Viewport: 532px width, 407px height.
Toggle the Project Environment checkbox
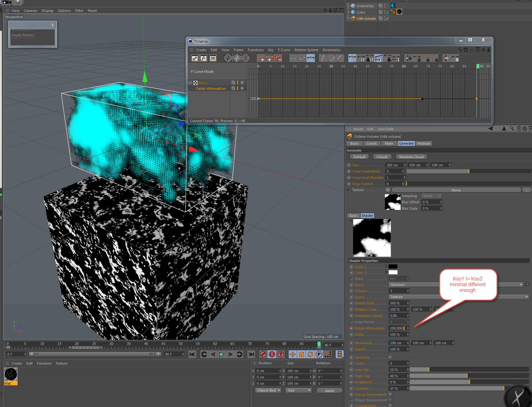pos(391,400)
